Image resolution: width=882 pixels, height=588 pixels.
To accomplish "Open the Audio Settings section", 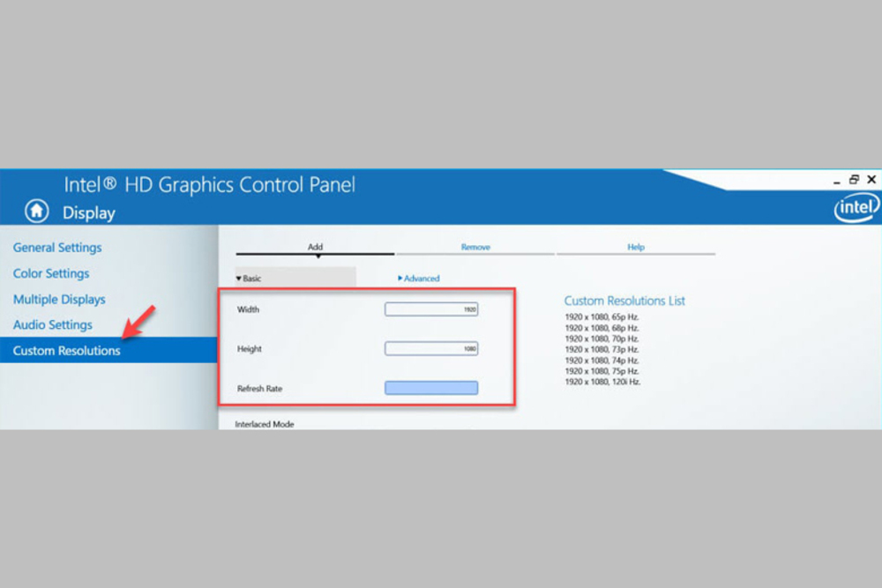I will (x=53, y=324).
